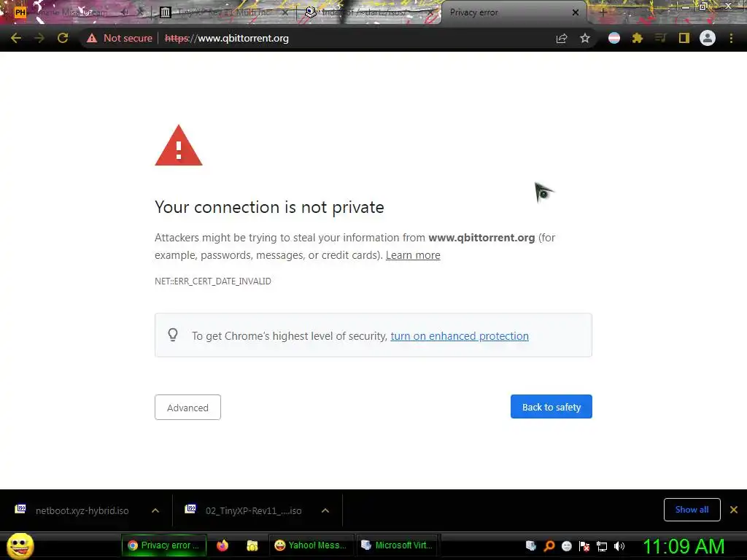
Task: Toggle the side panel icon
Action: 684,38
